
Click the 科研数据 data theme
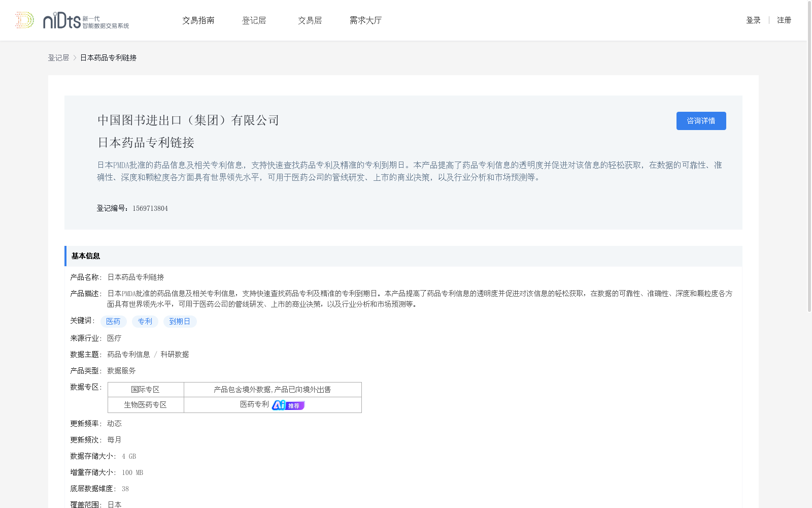coord(175,355)
